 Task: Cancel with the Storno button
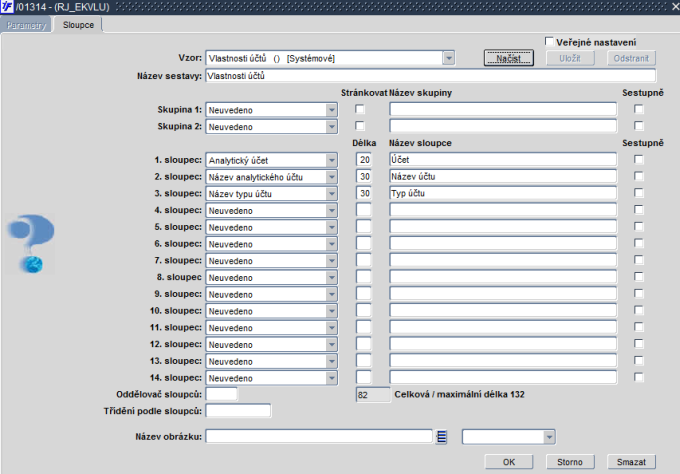point(570,462)
